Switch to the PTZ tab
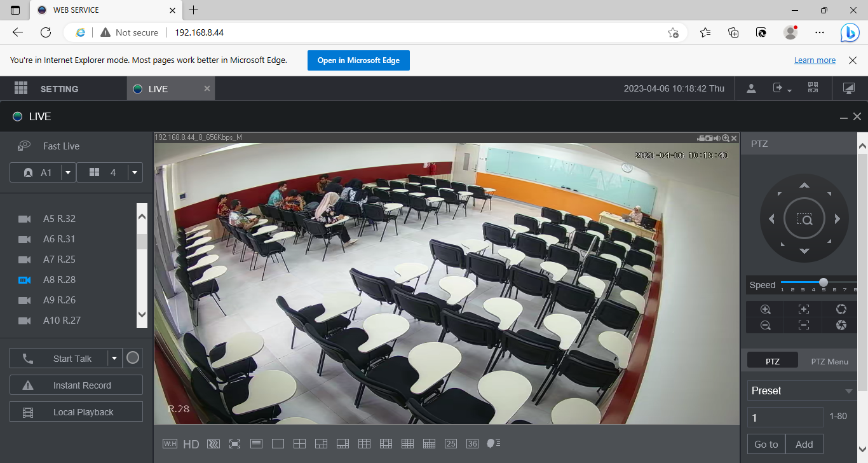The width and height of the screenshot is (868, 463). [773, 361]
